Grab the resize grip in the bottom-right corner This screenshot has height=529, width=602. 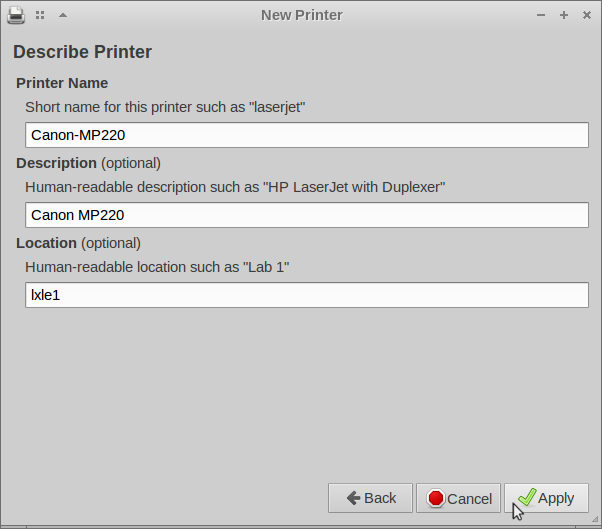click(x=596, y=523)
